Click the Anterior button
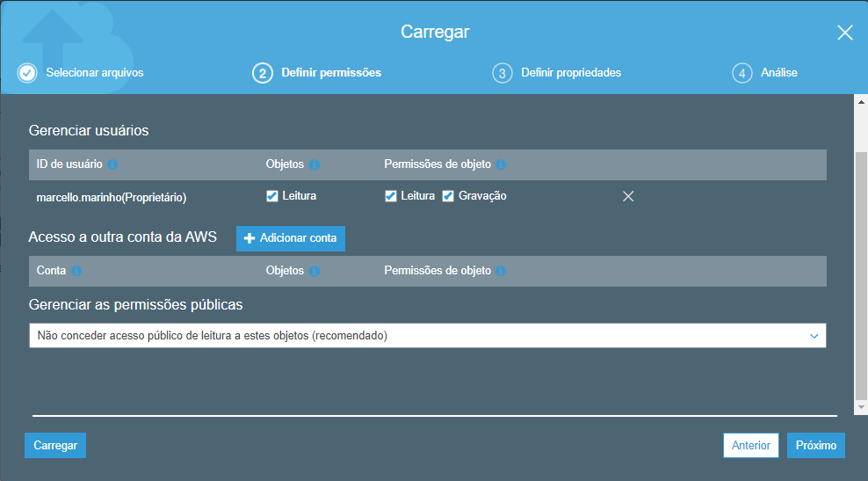868x481 pixels. (750, 446)
